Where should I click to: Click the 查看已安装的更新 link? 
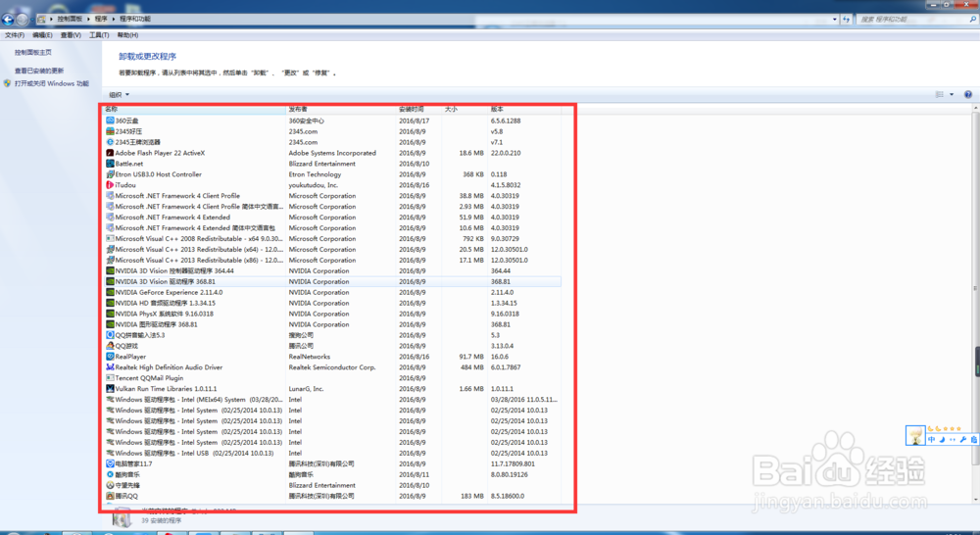click(39, 71)
